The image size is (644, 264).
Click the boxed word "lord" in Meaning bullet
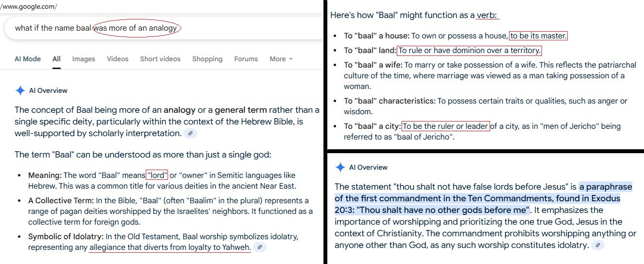click(157, 175)
